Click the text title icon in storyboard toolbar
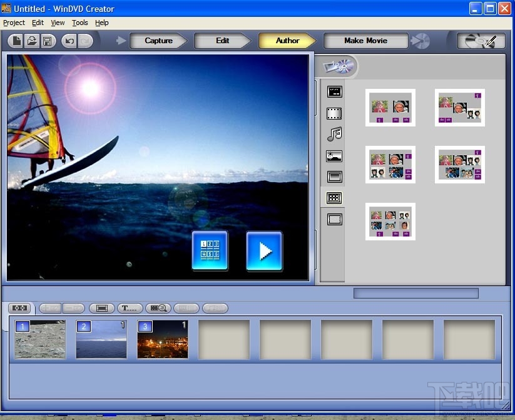Image resolution: width=515 pixels, height=420 pixels. tap(129, 308)
